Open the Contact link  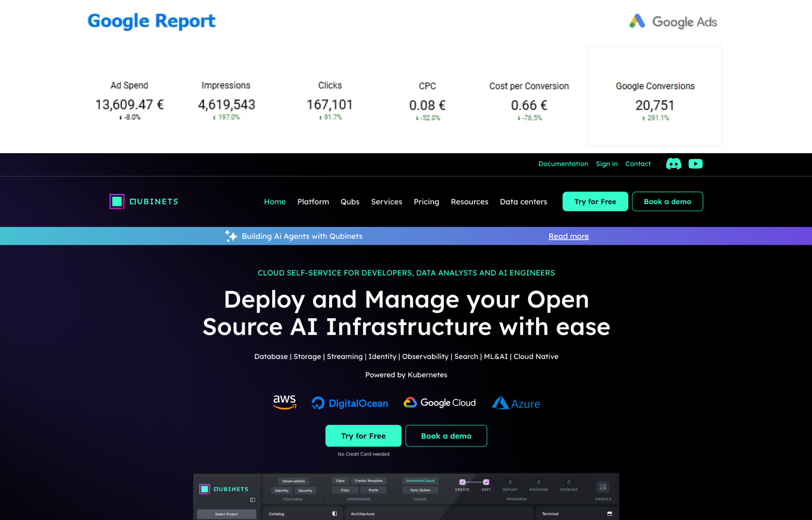[x=638, y=164]
